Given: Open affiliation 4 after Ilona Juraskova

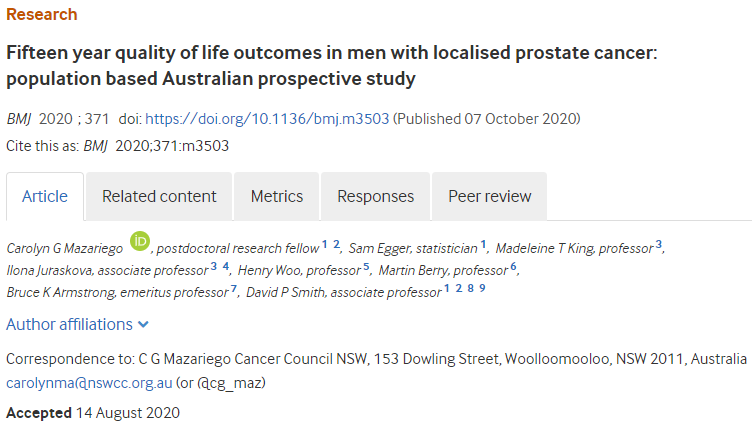Looking at the screenshot, I should pos(225,266).
